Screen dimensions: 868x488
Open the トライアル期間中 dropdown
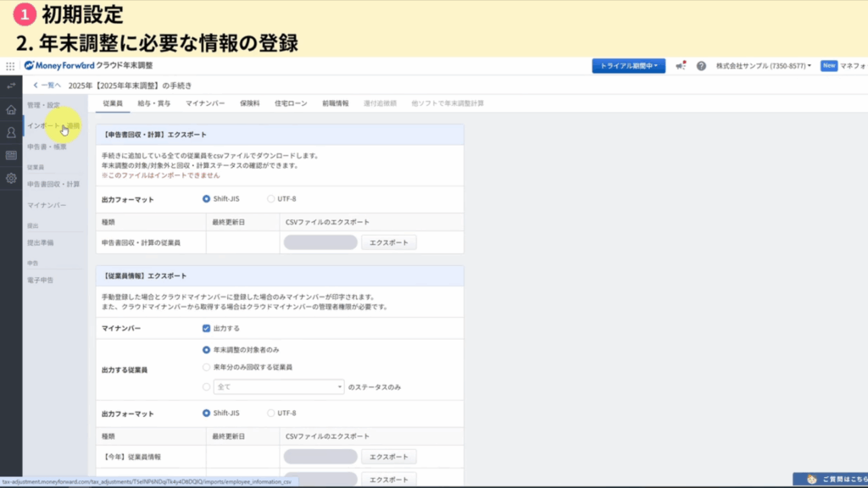(x=628, y=65)
